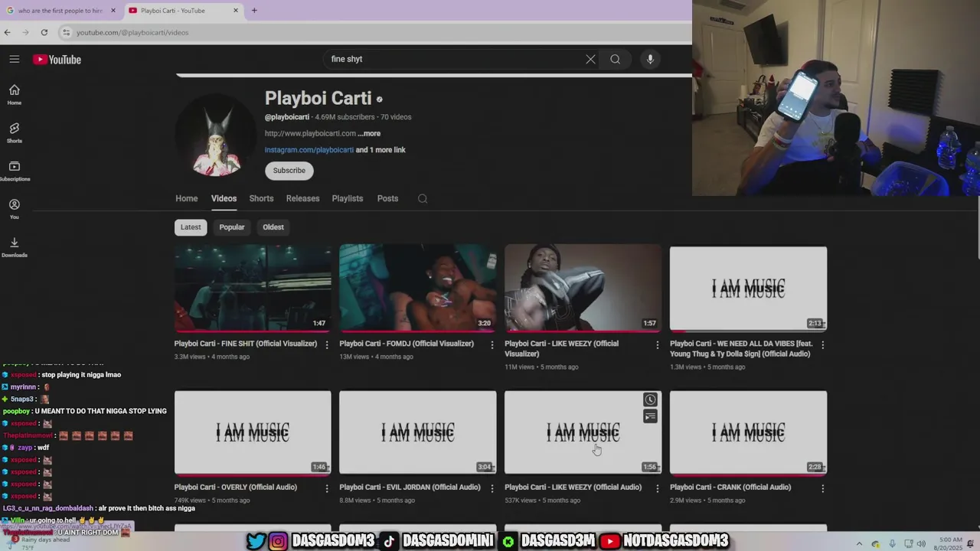This screenshot has height=551, width=980.
Task: Open Downloads in the sidebar
Action: 15,247
